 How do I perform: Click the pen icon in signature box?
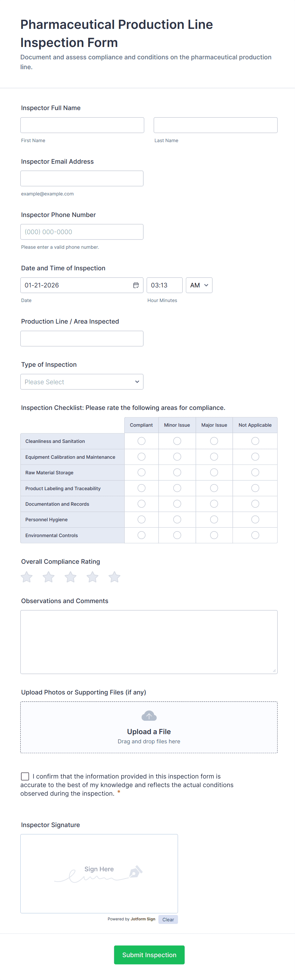[x=136, y=871]
